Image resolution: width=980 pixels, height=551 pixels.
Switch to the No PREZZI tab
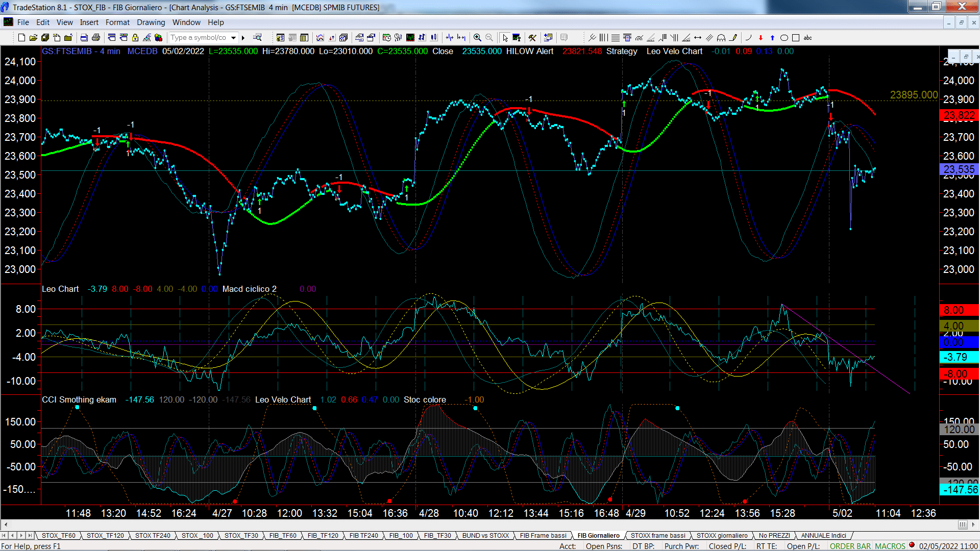coord(774,535)
